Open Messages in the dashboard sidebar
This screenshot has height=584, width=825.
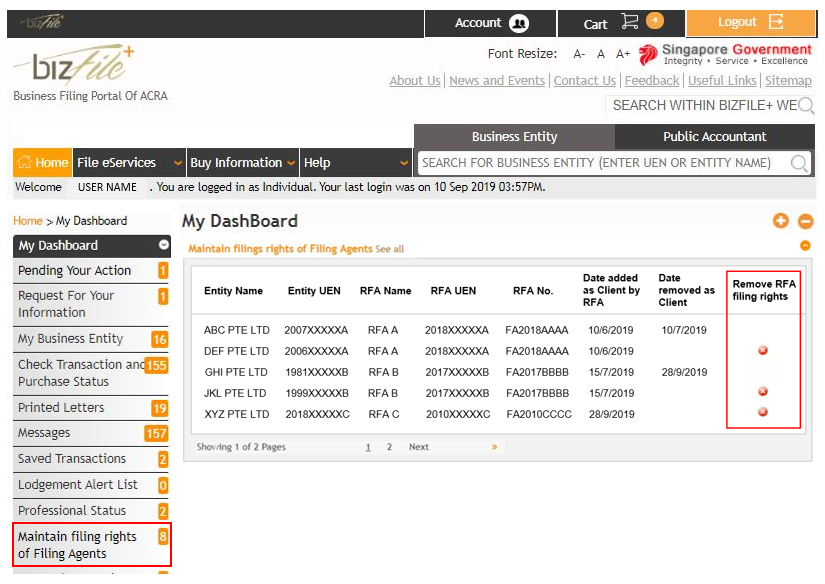click(44, 433)
